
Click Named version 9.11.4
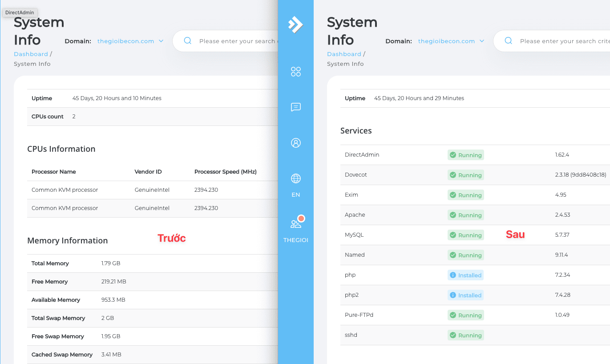pyautogui.click(x=562, y=255)
